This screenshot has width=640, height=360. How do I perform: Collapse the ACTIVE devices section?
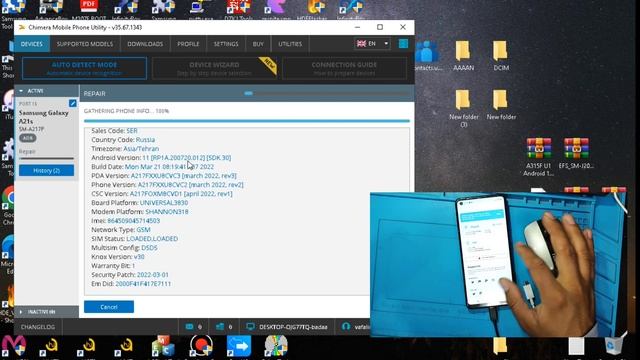(47, 91)
